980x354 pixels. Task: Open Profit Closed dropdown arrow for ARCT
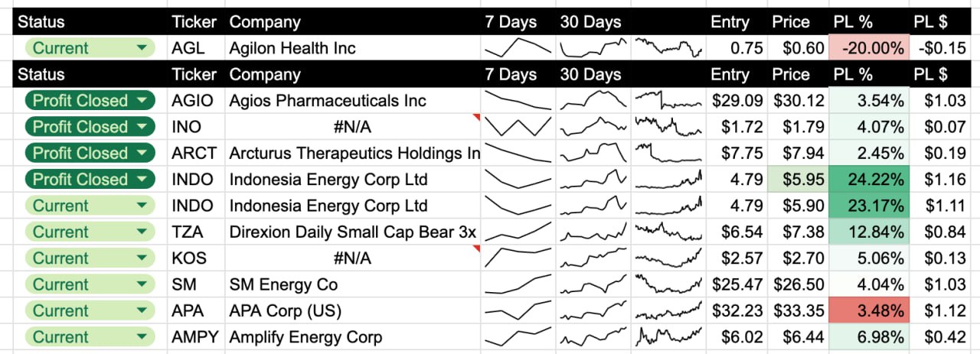pyautogui.click(x=141, y=153)
